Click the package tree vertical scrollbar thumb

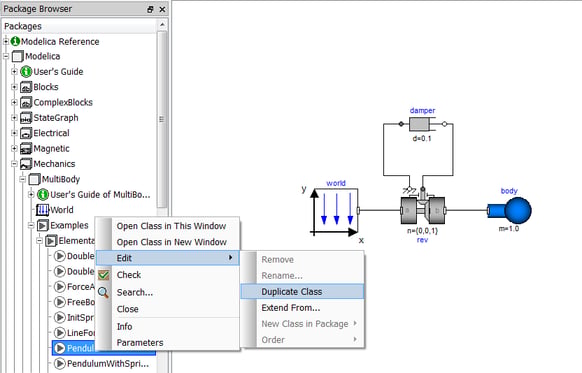click(x=162, y=120)
